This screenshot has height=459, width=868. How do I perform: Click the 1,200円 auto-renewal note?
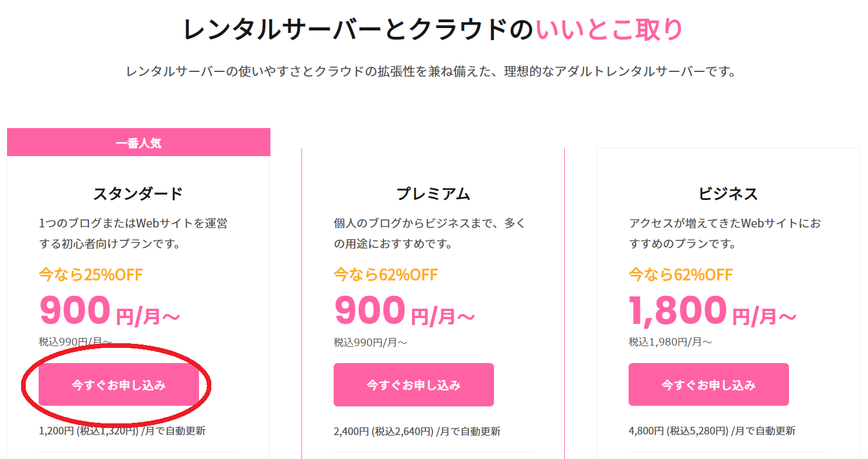(122, 432)
